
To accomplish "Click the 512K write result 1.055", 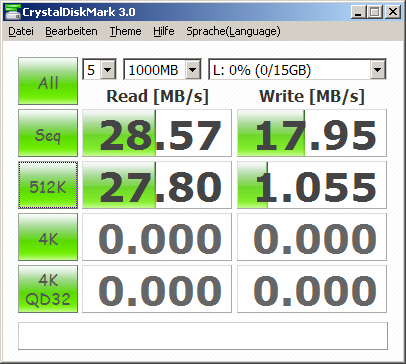I will tap(312, 185).
